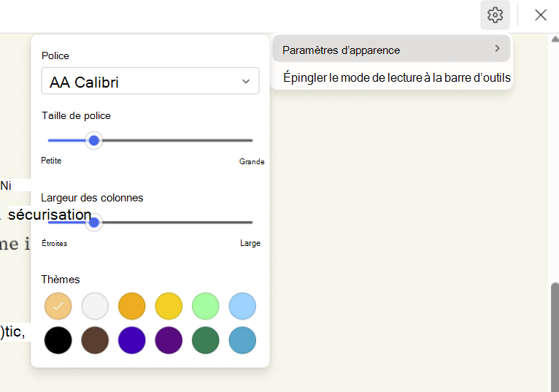Open the settings gear menu
This screenshot has height=392, width=559.
click(495, 15)
